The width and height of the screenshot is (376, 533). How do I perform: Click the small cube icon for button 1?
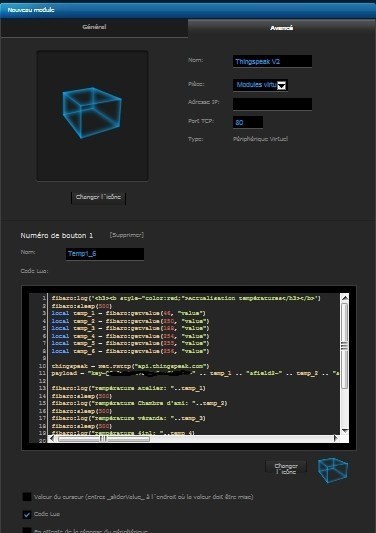tap(333, 470)
